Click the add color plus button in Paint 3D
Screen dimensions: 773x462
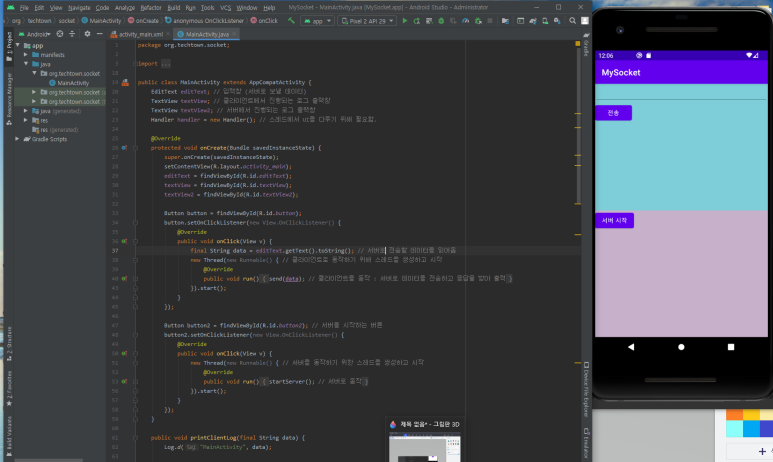[x=762, y=451]
